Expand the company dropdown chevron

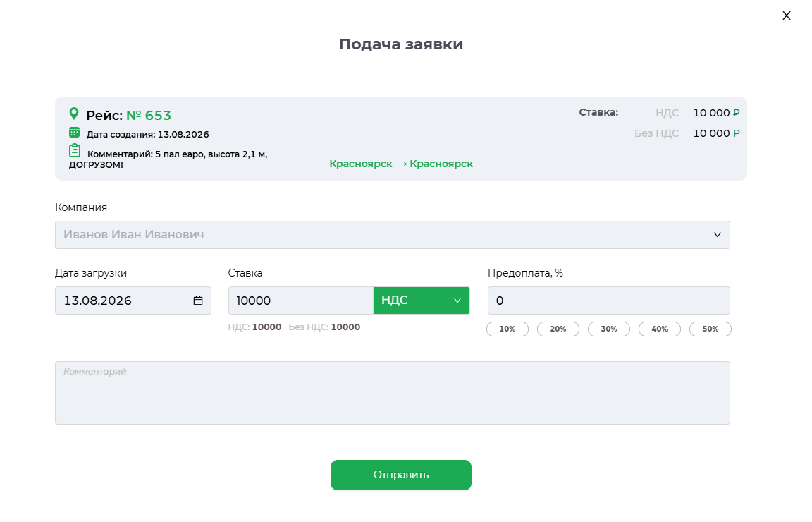pyautogui.click(x=718, y=235)
